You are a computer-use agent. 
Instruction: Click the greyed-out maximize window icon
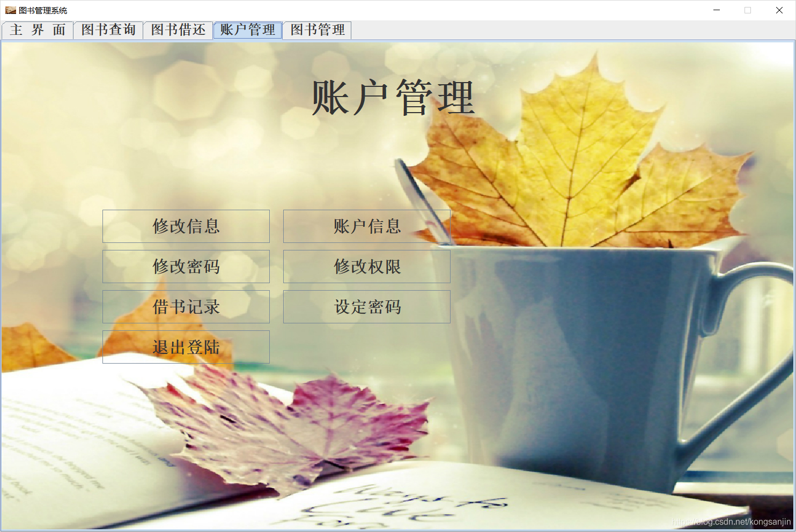click(x=748, y=10)
